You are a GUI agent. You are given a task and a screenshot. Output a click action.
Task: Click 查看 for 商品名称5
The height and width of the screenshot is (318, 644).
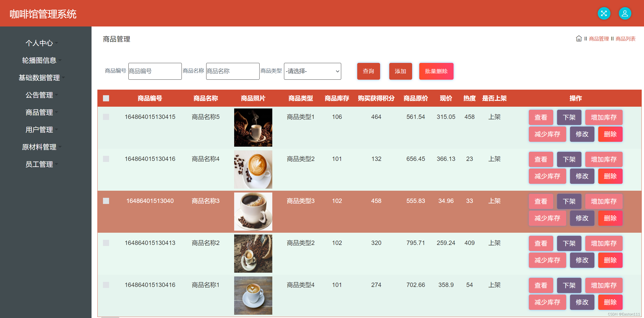541,117
